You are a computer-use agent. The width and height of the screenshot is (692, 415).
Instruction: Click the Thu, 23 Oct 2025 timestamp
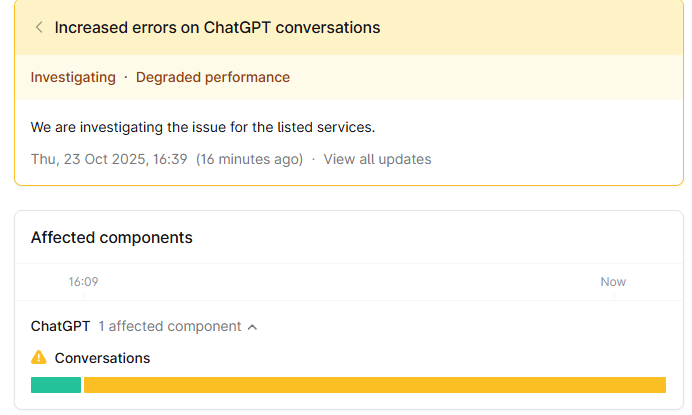tap(109, 159)
